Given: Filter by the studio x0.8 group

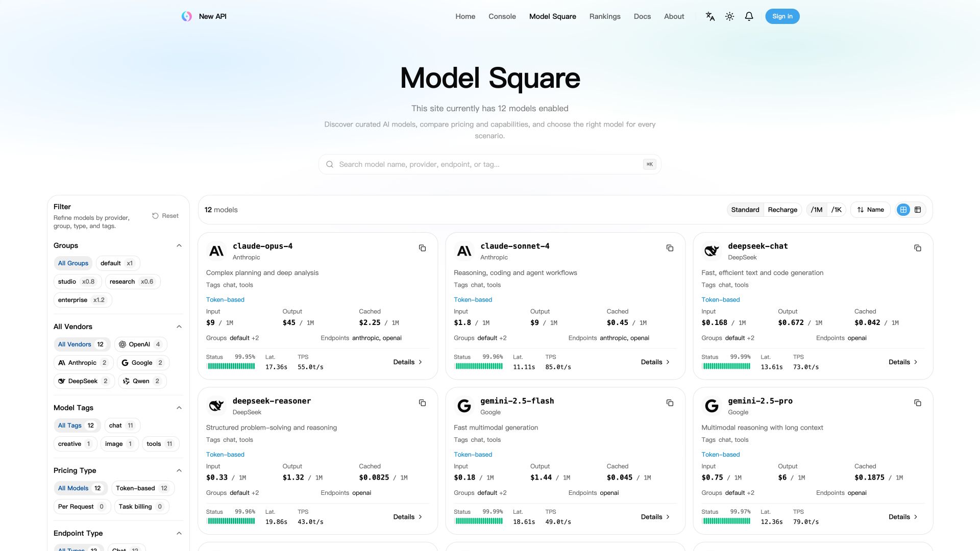Looking at the screenshot, I should tap(77, 282).
